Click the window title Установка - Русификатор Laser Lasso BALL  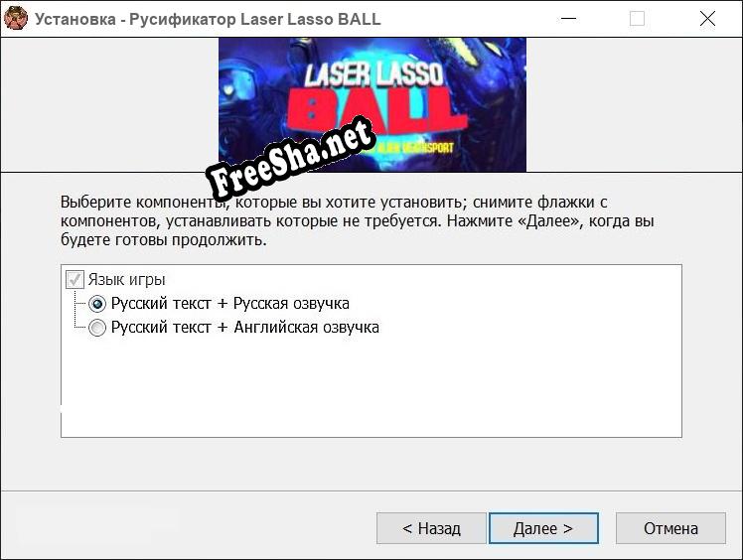(x=208, y=19)
